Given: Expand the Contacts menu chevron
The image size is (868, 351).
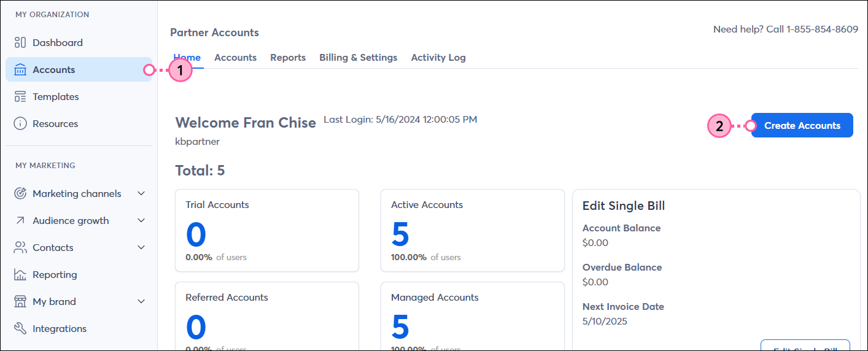Looking at the screenshot, I should pos(141,247).
